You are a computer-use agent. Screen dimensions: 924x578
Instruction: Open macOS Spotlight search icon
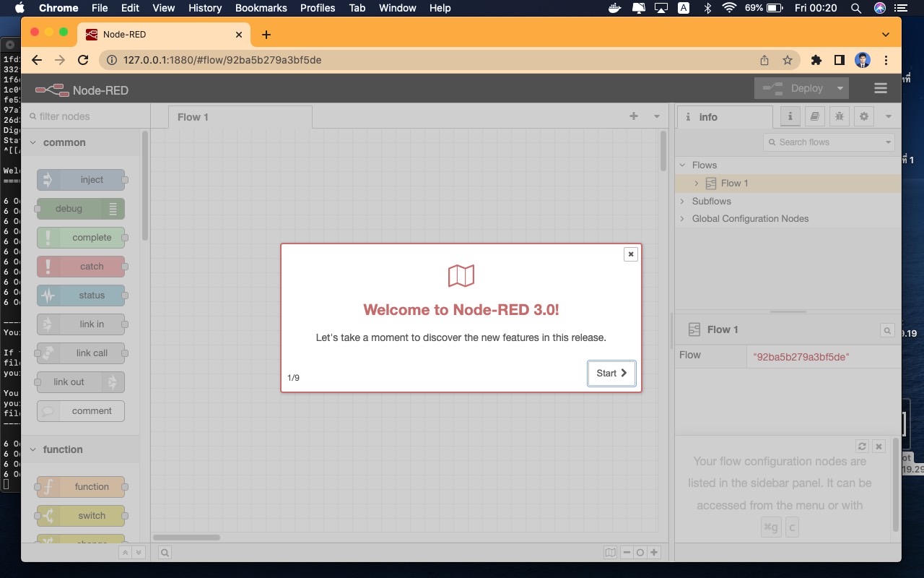(856, 8)
